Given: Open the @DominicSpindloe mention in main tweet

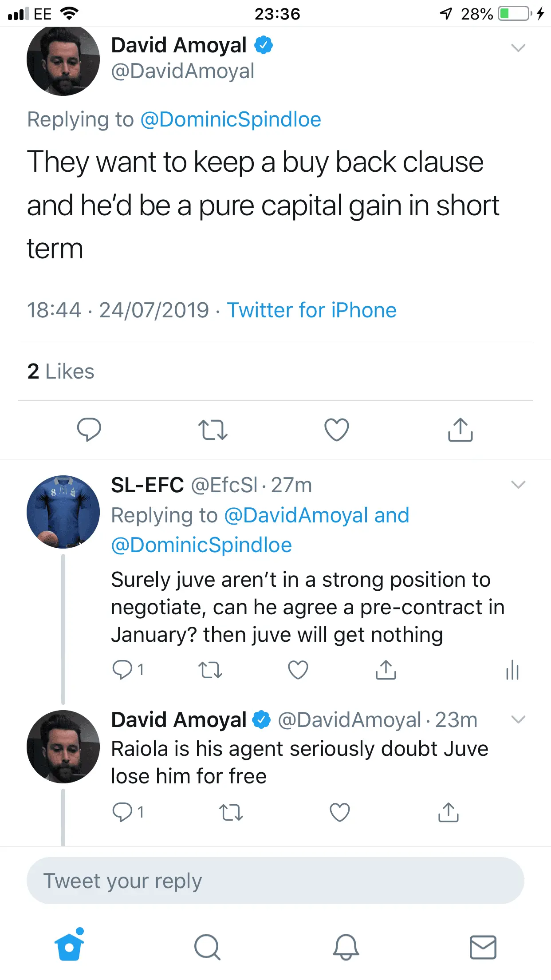Looking at the screenshot, I should [230, 119].
